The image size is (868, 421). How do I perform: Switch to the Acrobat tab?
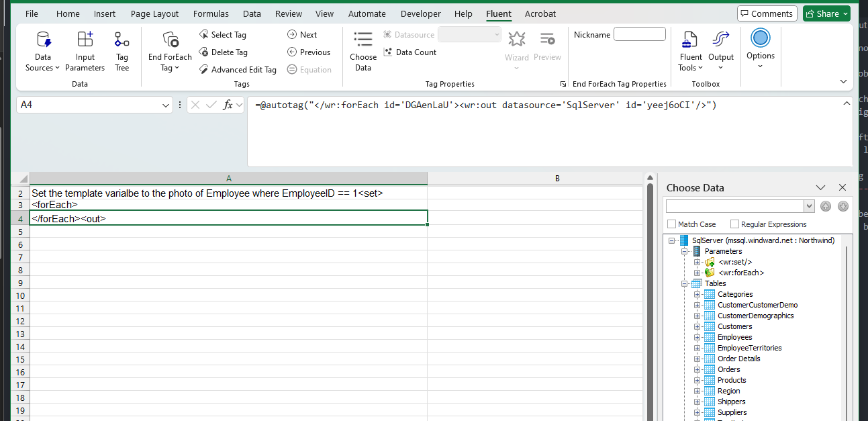click(x=540, y=13)
